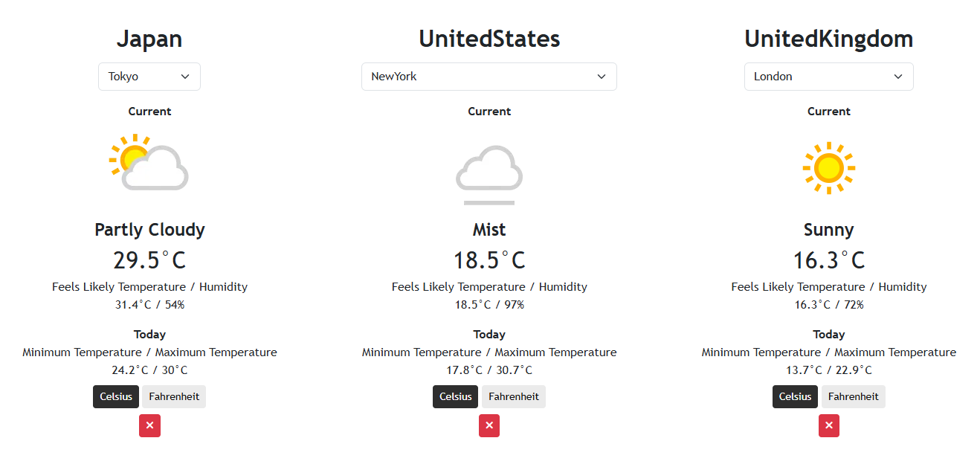This screenshot has width=980, height=464.
Task: Remove the UnitedStates weather card
Action: pos(489,425)
